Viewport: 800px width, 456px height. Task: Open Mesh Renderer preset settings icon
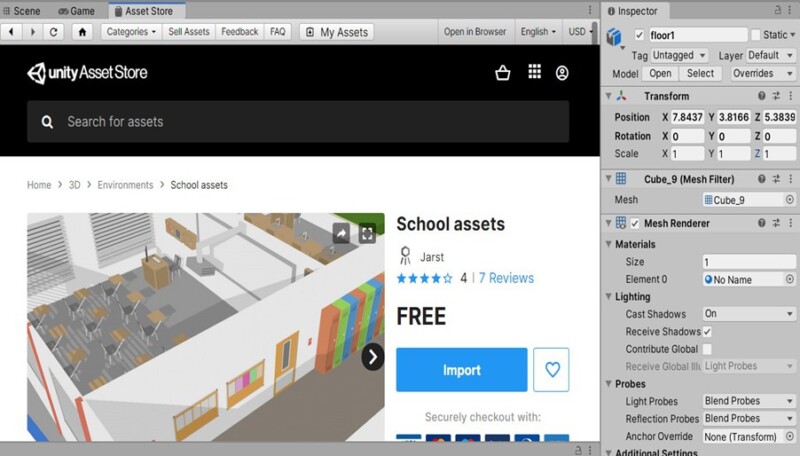point(776,223)
